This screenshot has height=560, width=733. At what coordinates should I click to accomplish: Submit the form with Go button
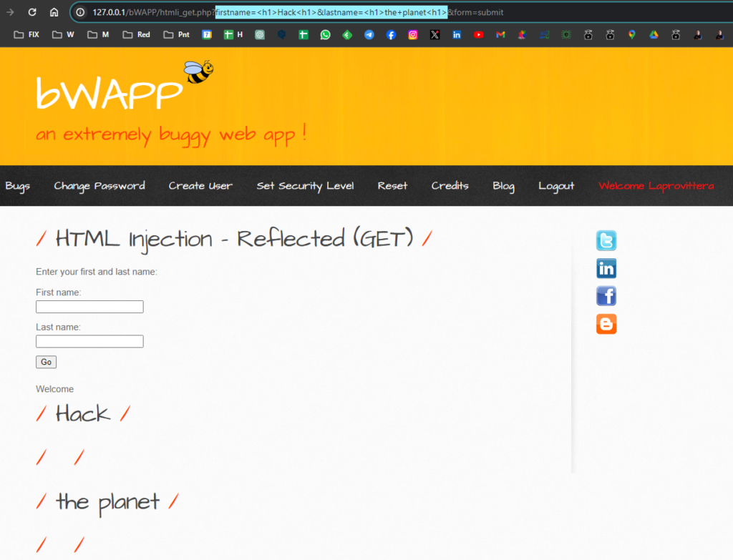point(47,362)
